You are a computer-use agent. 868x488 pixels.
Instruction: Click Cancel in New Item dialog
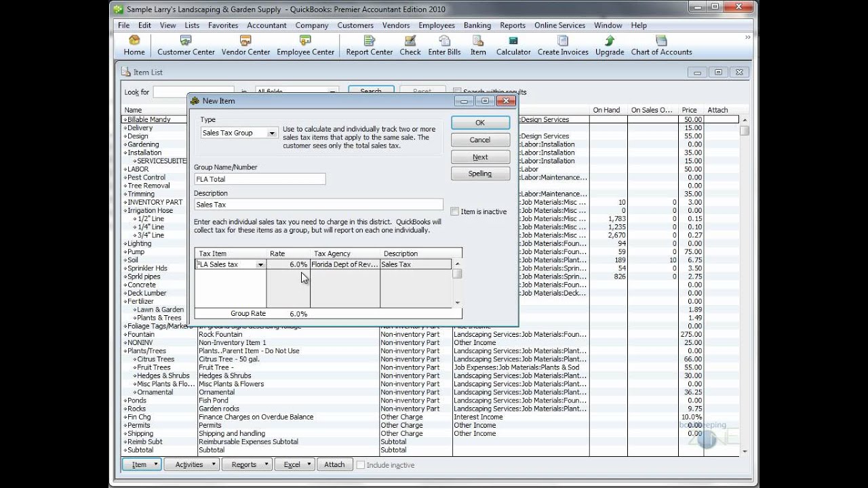pos(480,140)
